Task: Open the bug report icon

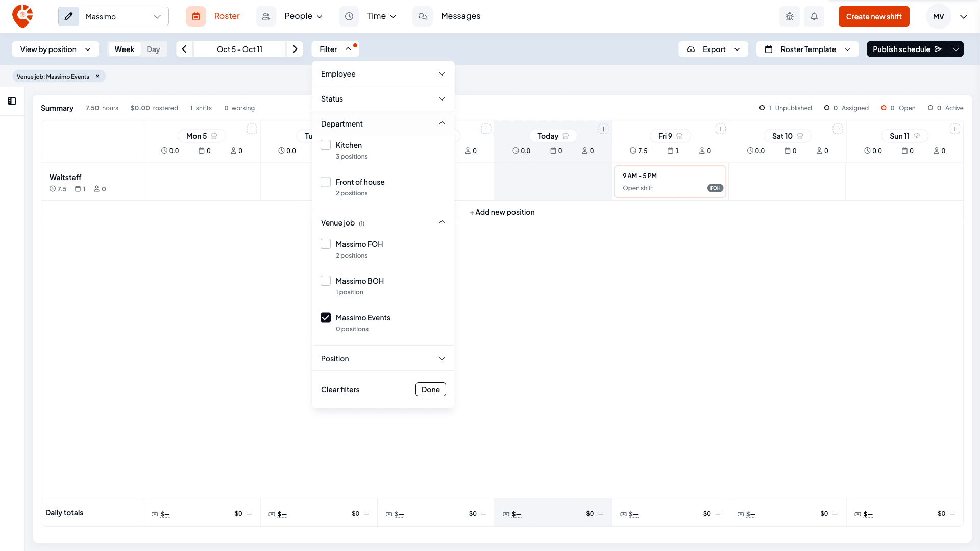Action: click(790, 16)
